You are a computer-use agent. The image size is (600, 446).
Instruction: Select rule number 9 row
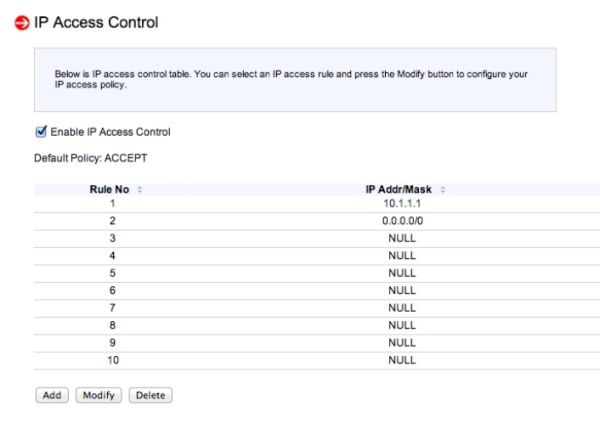point(317,343)
